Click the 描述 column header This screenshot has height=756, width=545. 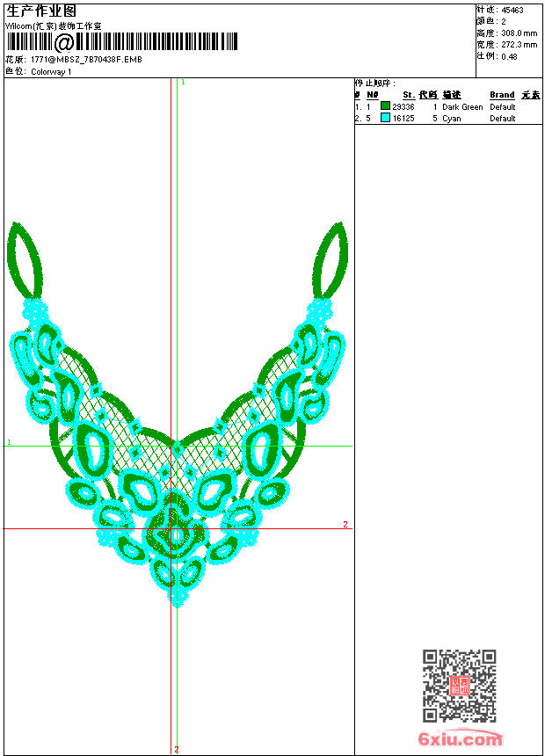pyautogui.click(x=451, y=95)
